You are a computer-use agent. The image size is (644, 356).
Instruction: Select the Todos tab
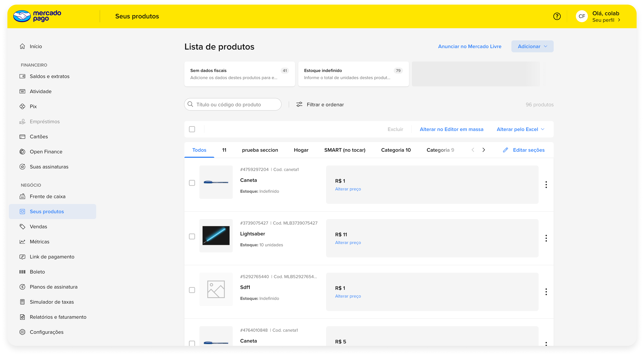click(199, 150)
